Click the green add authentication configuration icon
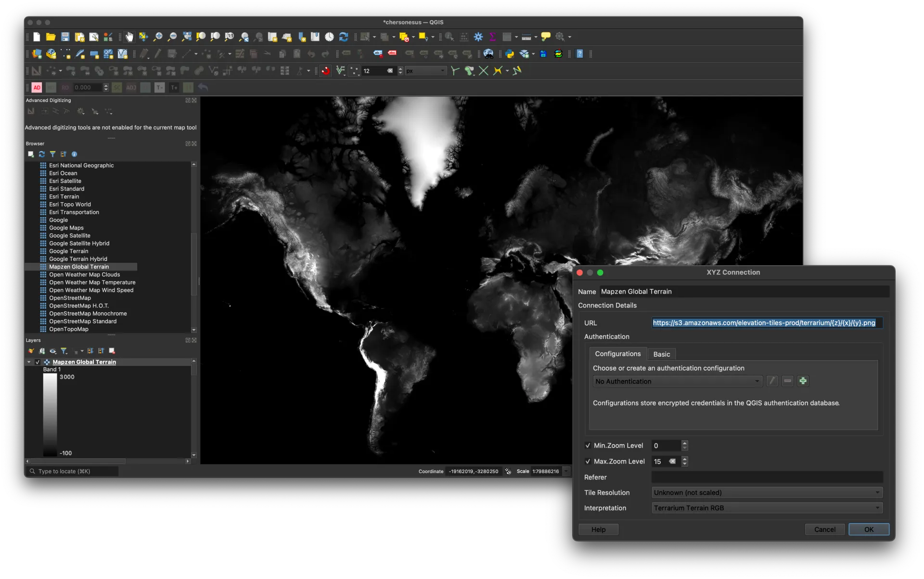This screenshot has height=579, width=924. pos(803,381)
